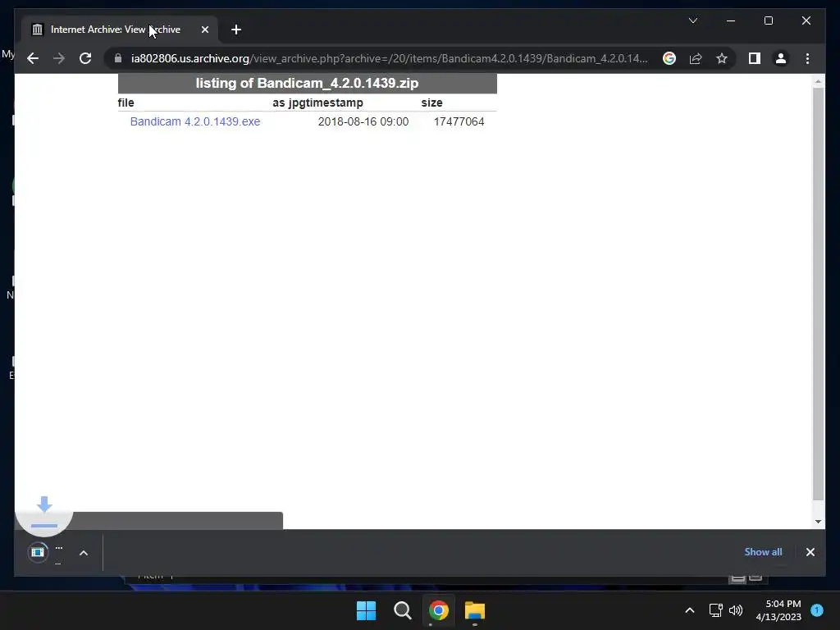Close the downloads shelf
840x630 pixels.
(x=810, y=552)
